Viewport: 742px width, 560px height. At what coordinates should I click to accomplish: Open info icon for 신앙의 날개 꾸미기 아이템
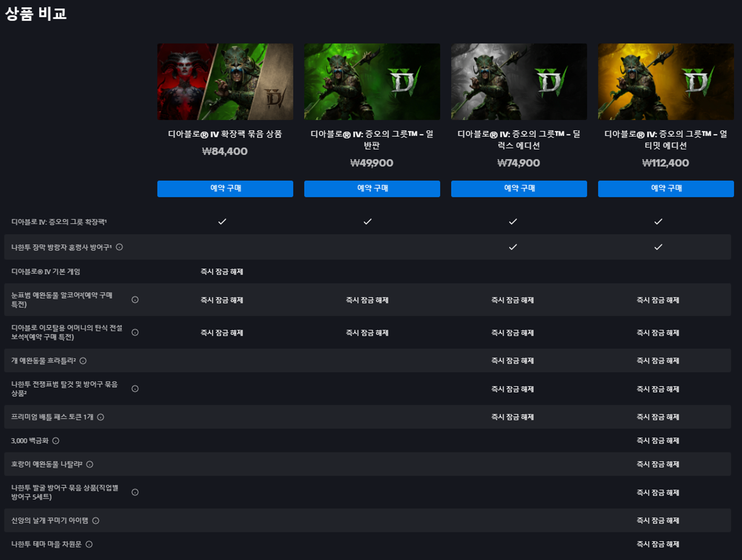coord(96,520)
